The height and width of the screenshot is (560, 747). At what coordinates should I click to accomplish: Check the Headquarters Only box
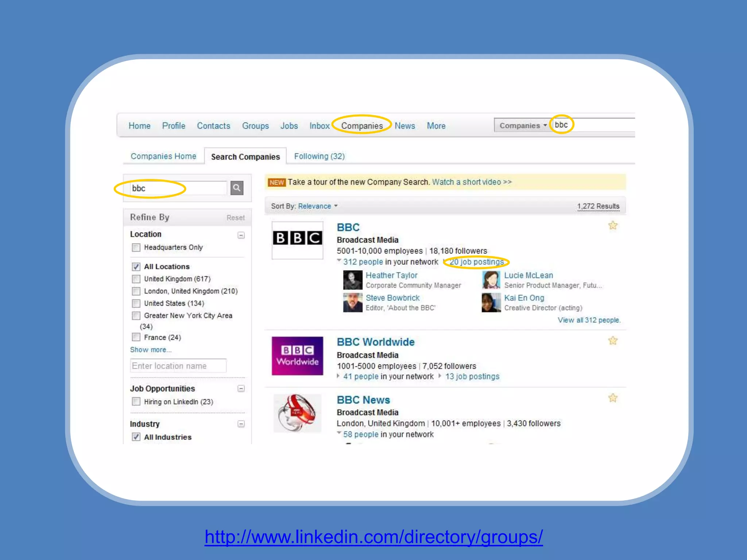(136, 248)
